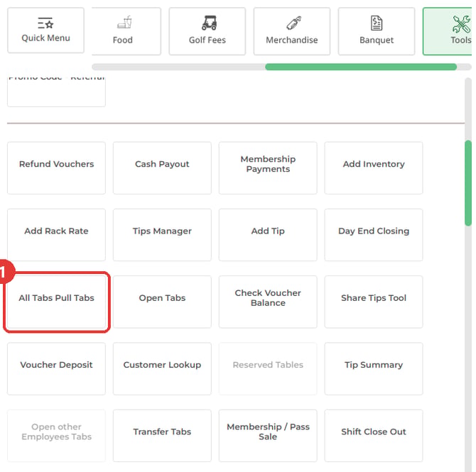Open Tips Manager
The height and width of the screenshot is (472, 476).
pos(162,235)
